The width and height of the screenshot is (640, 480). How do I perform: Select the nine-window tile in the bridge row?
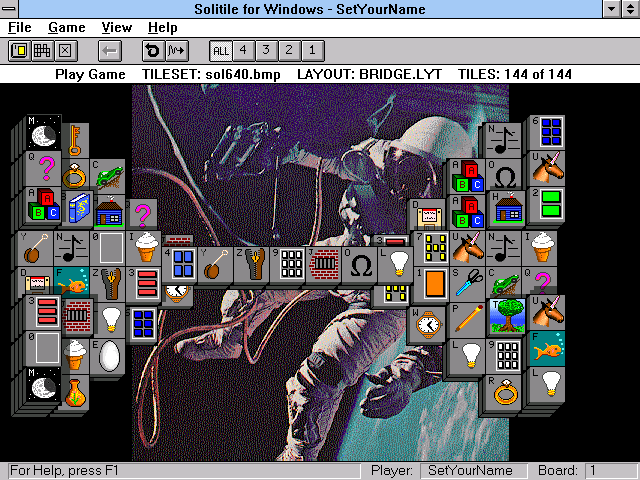pos(288,264)
